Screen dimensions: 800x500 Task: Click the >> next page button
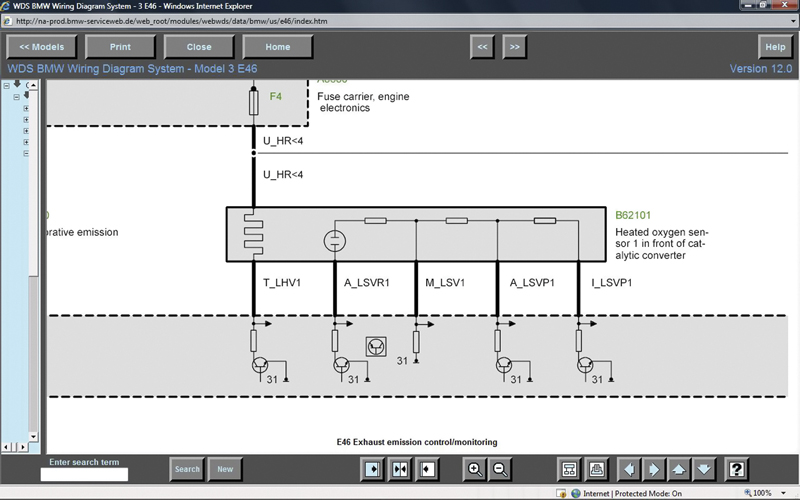point(515,47)
